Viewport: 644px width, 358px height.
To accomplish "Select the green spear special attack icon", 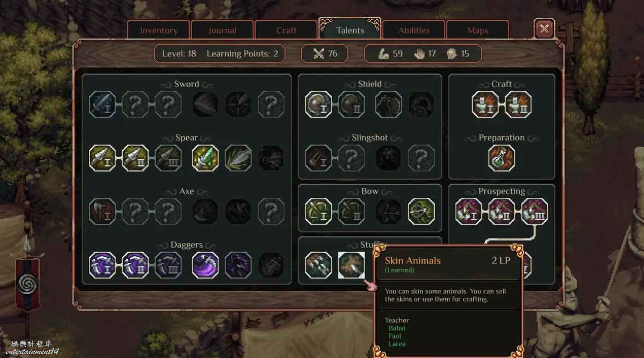I will (205, 158).
